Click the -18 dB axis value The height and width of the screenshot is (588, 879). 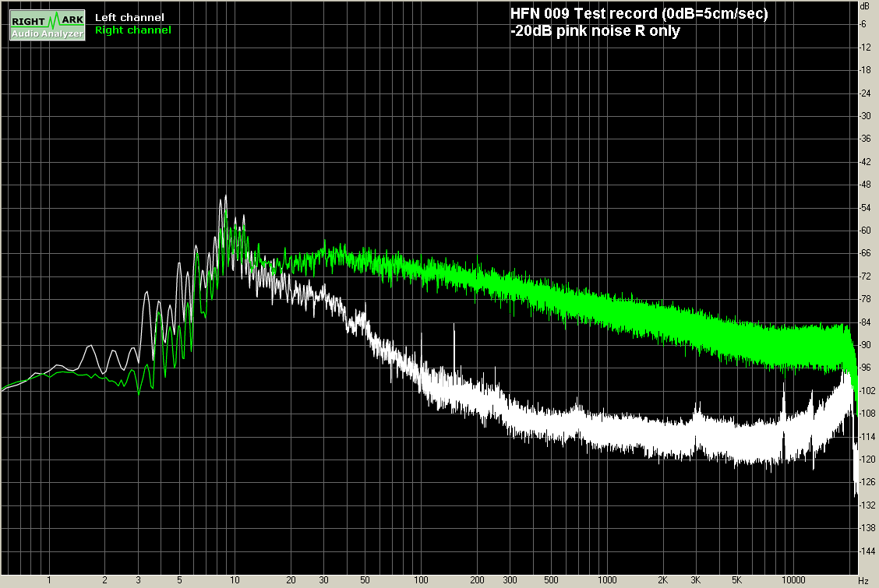[x=865, y=70]
